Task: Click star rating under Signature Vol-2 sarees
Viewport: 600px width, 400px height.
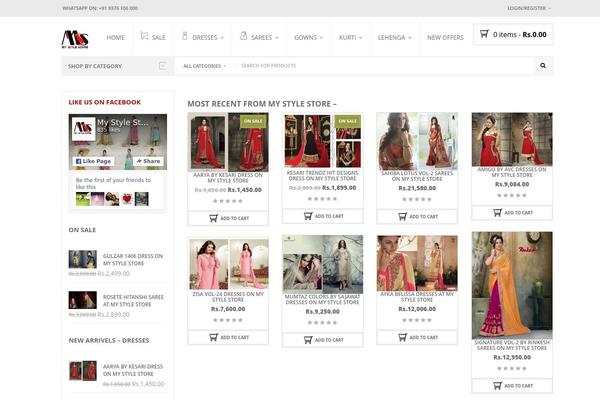Action: click(x=512, y=368)
